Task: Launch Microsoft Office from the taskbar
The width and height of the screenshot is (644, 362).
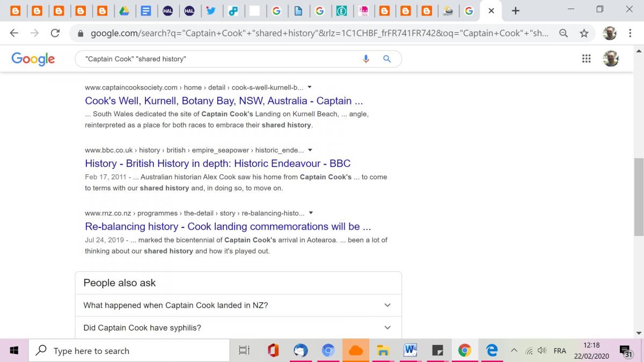Action: 273,351
